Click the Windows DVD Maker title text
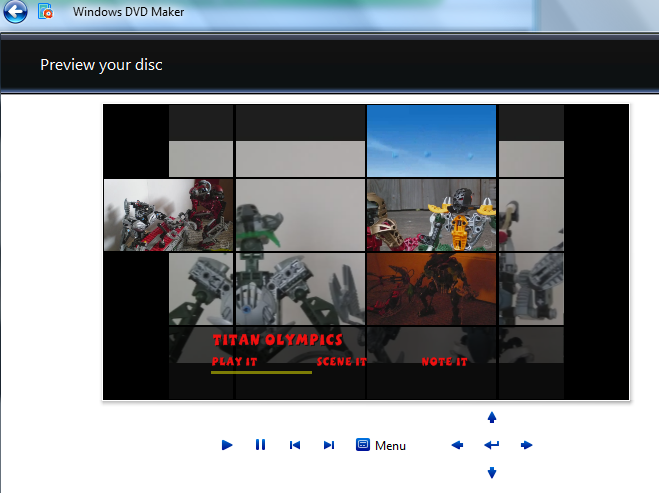 (x=128, y=12)
